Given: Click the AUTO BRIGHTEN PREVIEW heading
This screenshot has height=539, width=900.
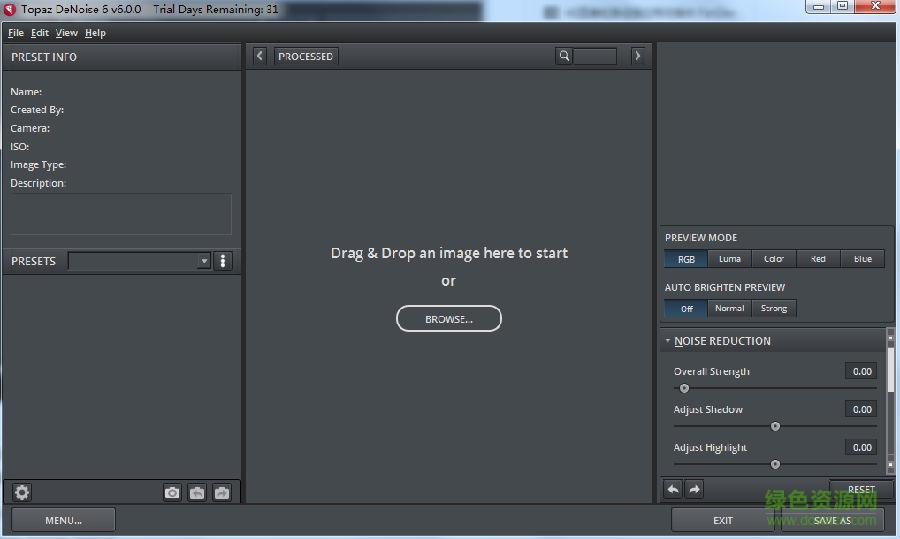Looking at the screenshot, I should click(725, 287).
